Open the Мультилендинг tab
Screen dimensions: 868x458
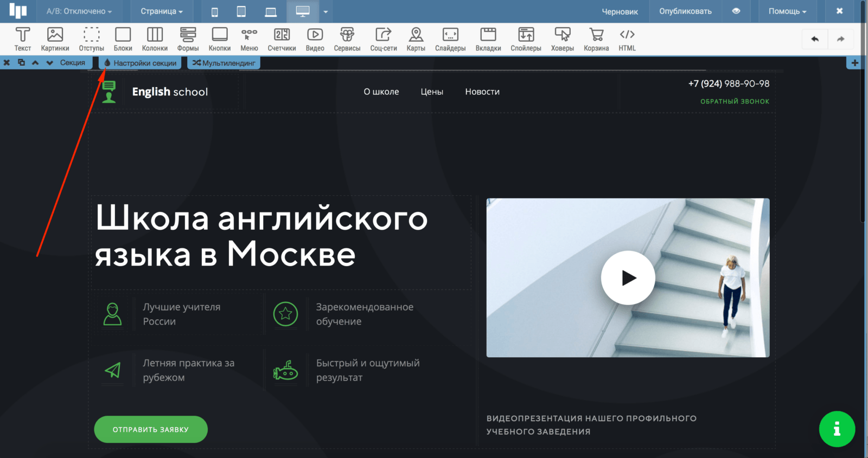pos(224,63)
